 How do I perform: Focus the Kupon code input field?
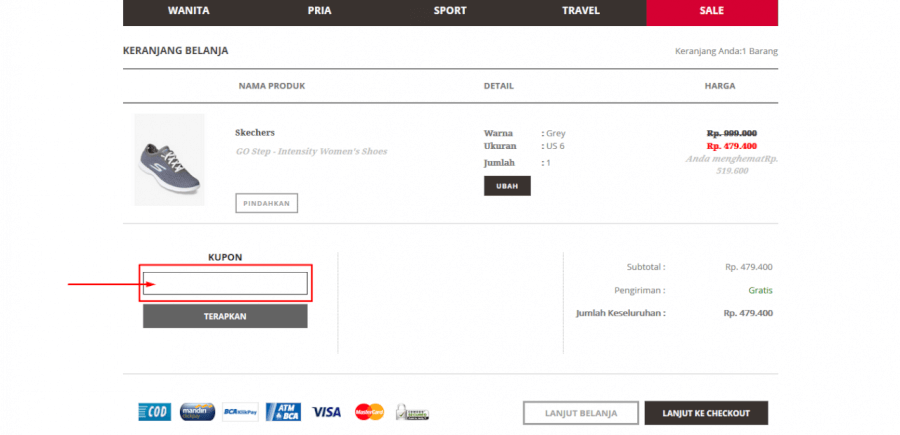click(225, 283)
